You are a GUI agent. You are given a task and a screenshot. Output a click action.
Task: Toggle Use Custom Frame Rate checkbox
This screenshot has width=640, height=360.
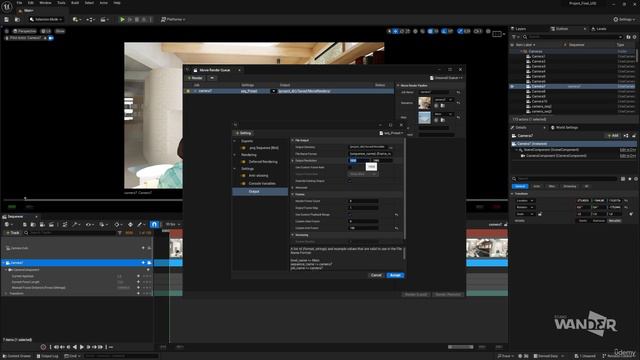pos(351,167)
